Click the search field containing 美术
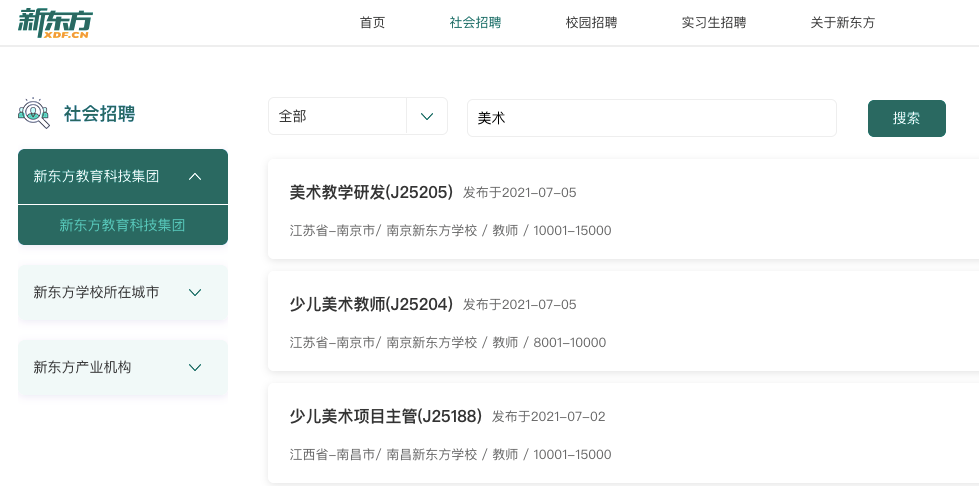The width and height of the screenshot is (979, 486). point(651,118)
